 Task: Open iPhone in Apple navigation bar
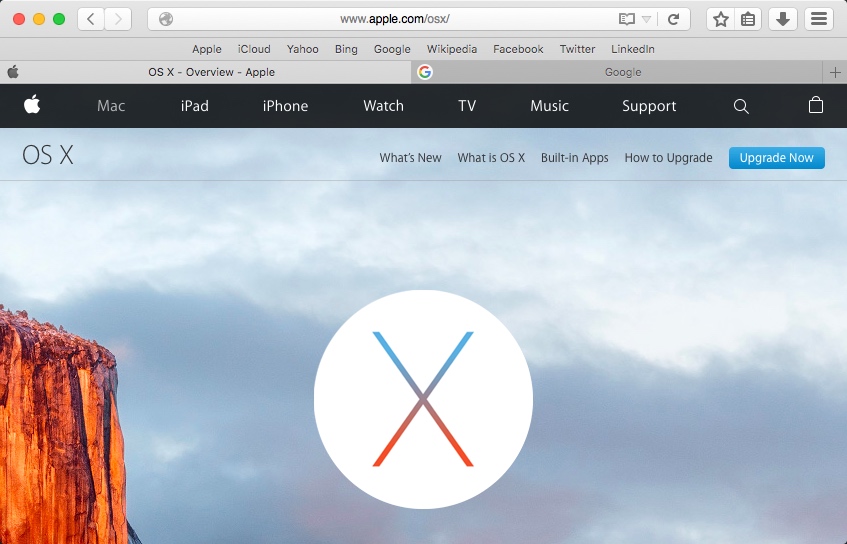tap(285, 106)
